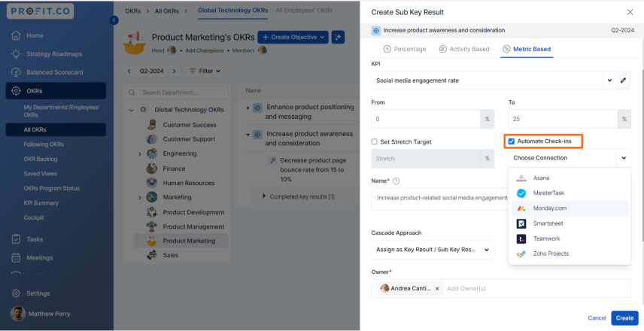The width and height of the screenshot is (644, 331).
Task: Open the All Employees' OKRs tab
Action: [x=304, y=11]
